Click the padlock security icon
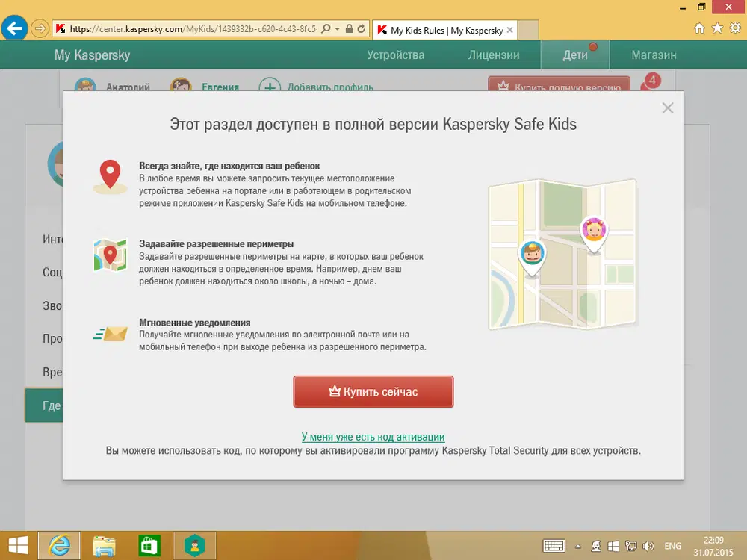The width and height of the screenshot is (747, 560). 349,28
